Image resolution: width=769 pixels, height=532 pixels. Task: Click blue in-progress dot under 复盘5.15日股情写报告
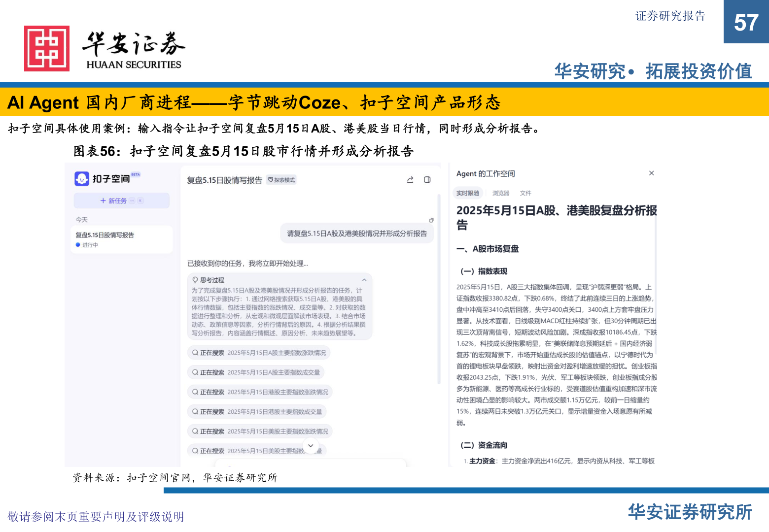click(78, 245)
